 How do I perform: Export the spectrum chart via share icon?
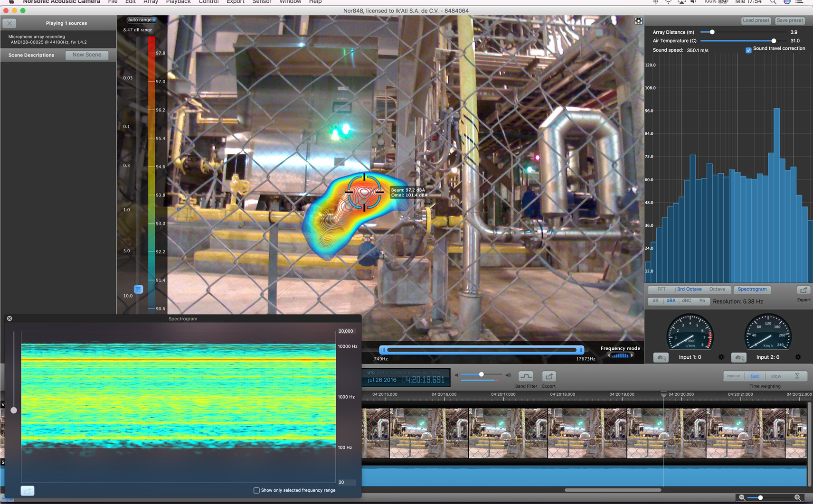tap(804, 290)
